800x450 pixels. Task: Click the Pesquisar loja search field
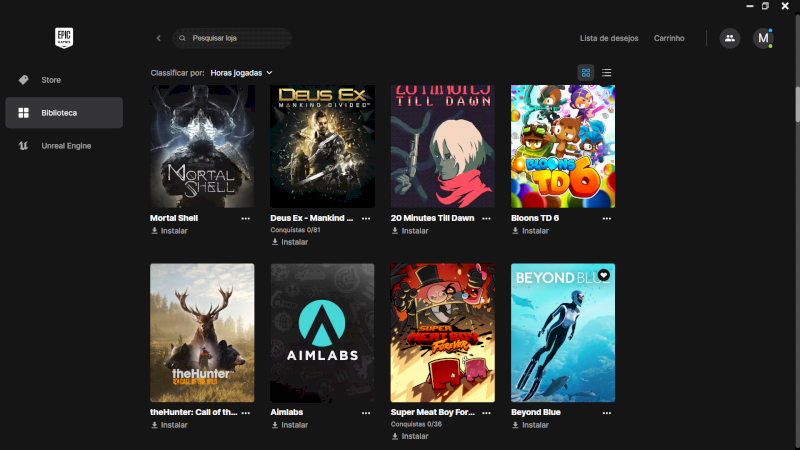tap(232, 38)
